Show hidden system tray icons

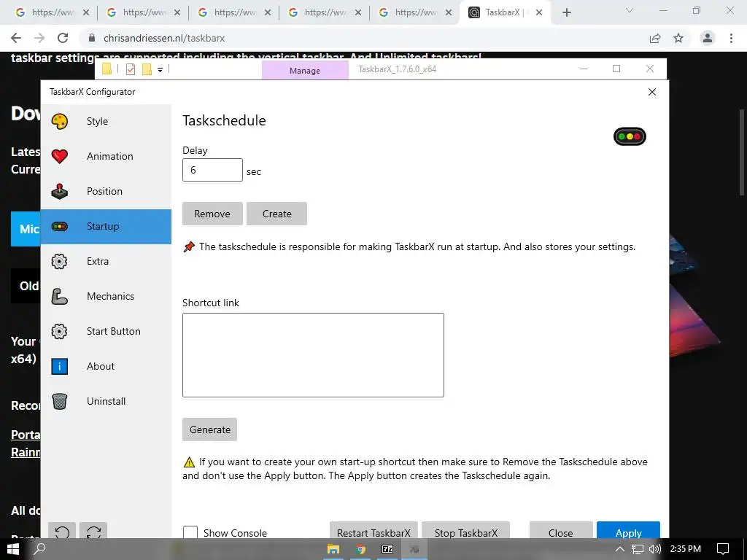coord(619,549)
